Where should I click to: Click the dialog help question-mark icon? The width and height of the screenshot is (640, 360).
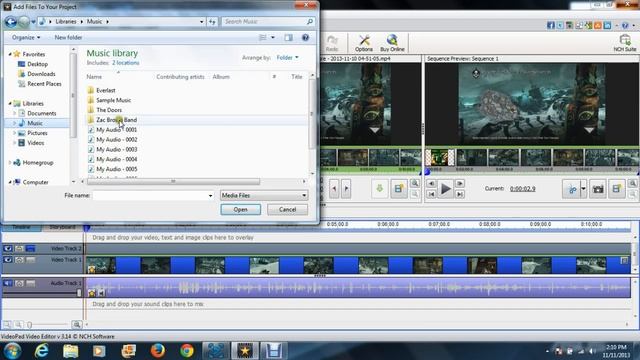click(x=305, y=38)
